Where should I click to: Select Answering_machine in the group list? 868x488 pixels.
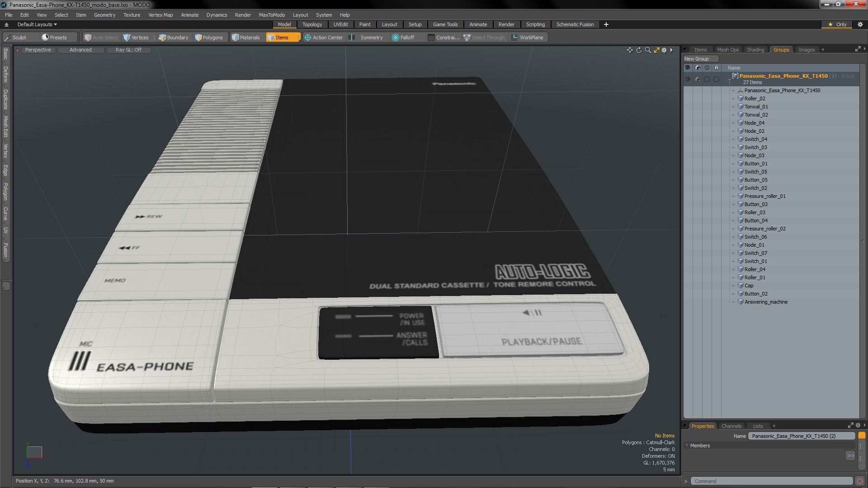point(766,302)
